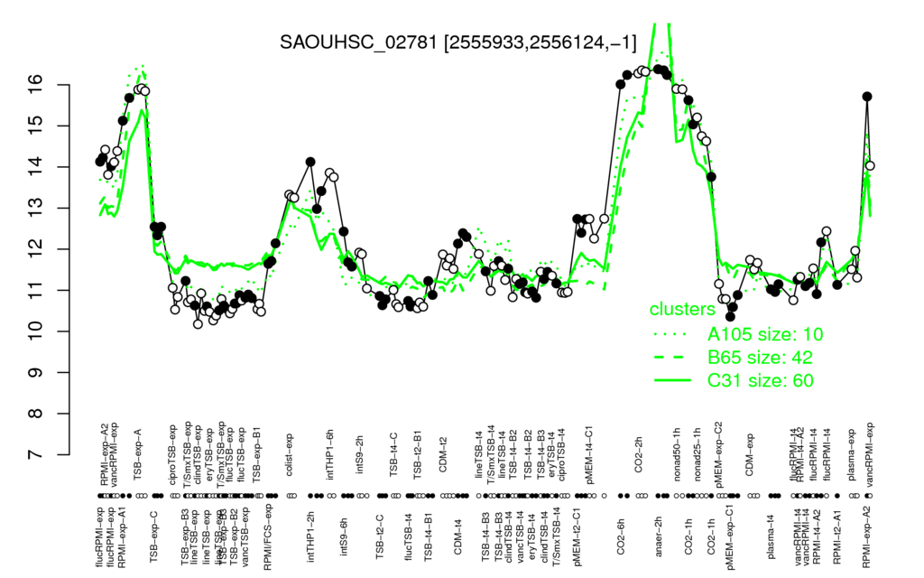Click the y-axis tick label 12
Viewport: 924px width, 578px height.
[35, 249]
